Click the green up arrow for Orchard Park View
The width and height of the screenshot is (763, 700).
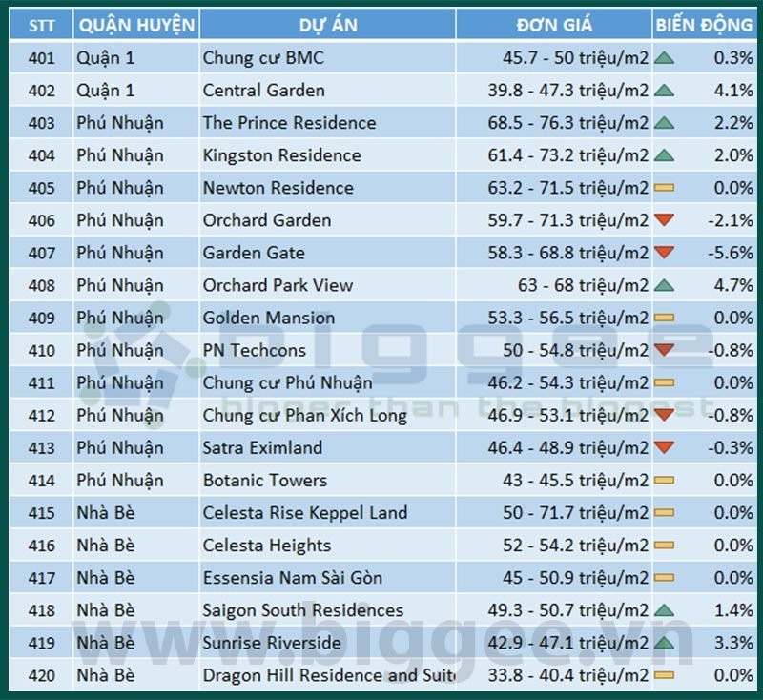664,285
